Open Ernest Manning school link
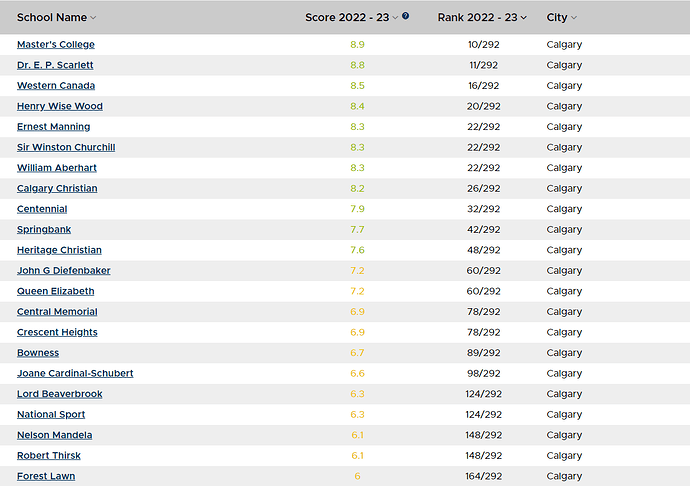Viewport: 690px width, 486px height. [x=54, y=127]
